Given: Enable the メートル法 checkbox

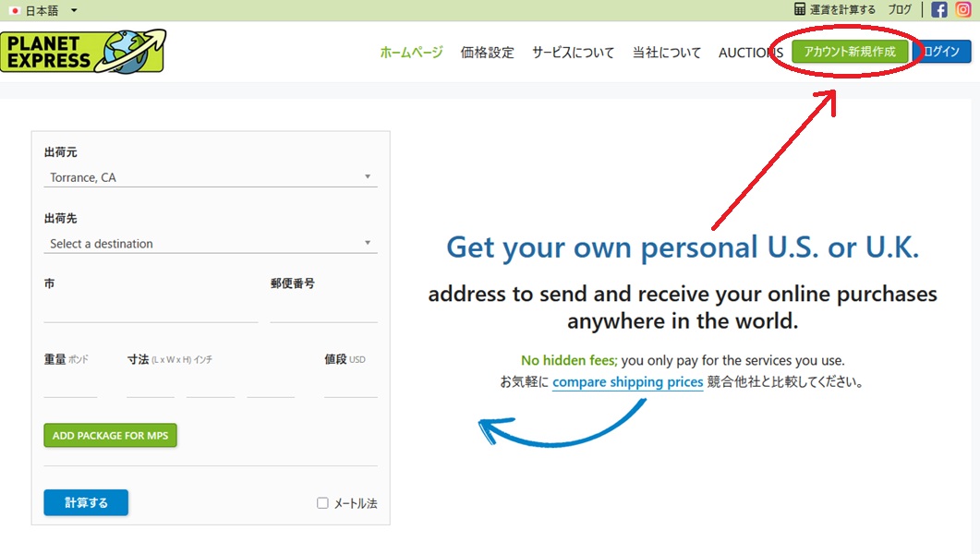Looking at the screenshot, I should (x=322, y=503).
